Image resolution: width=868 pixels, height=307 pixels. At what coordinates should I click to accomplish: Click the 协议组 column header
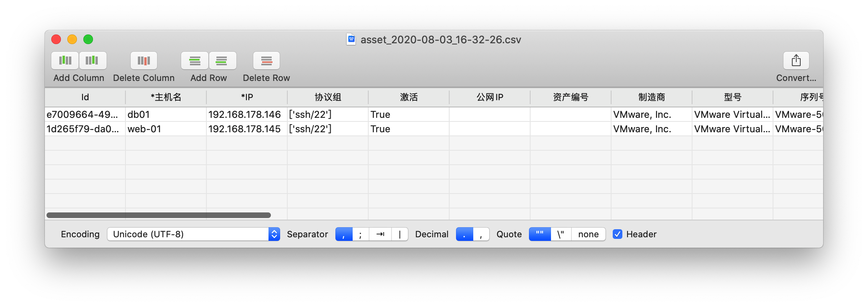coord(328,97)
